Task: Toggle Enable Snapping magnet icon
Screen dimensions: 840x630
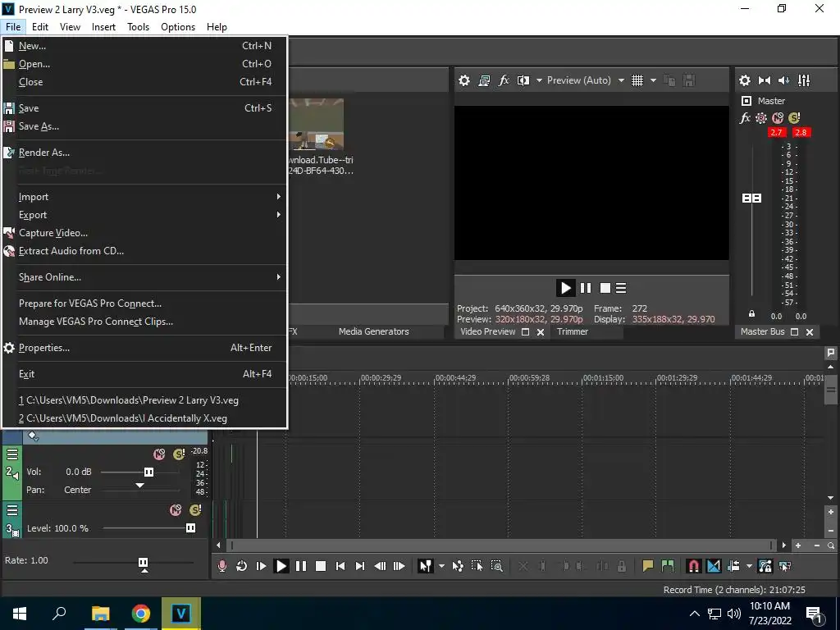Action: (694, 566)
